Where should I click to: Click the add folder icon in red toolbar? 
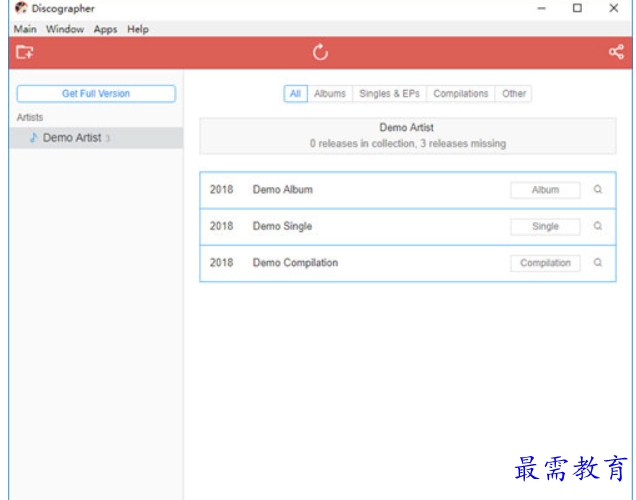[x=25, y=53]
